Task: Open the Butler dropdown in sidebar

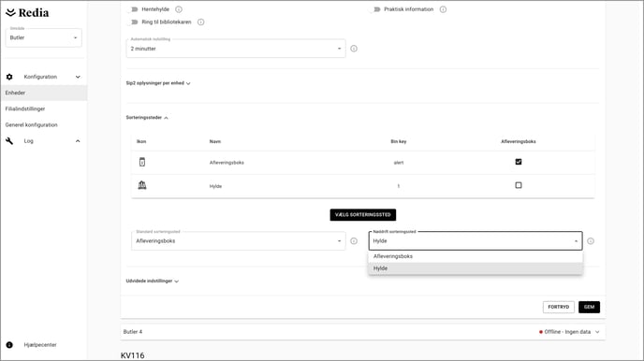Action: pos(44,37)
